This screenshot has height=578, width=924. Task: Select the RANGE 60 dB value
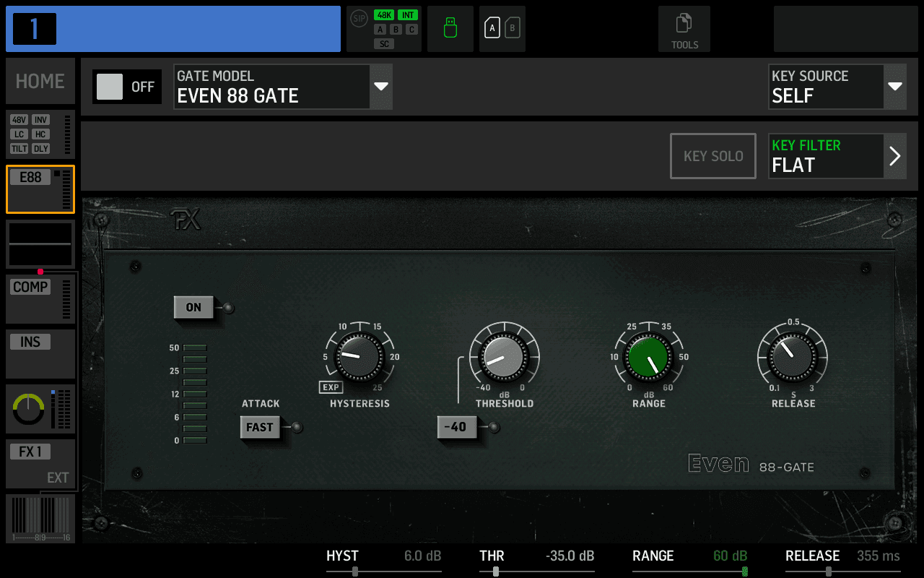coord(730,556)
